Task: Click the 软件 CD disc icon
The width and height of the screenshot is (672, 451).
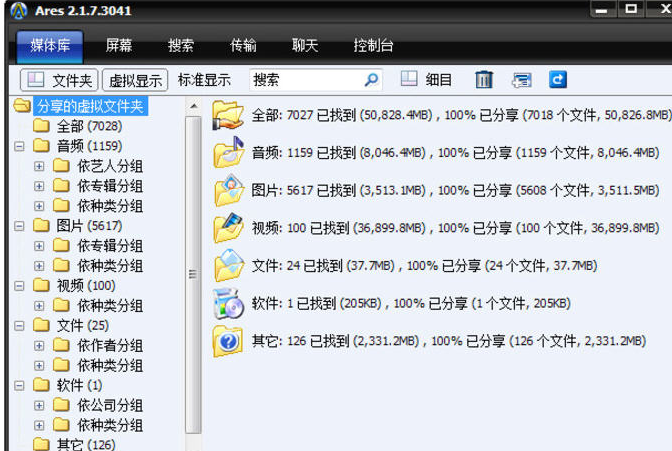Action: coord(228,303)
